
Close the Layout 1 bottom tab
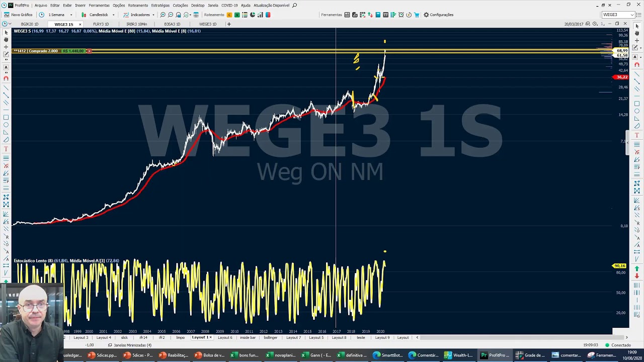[x=210, y=337]
